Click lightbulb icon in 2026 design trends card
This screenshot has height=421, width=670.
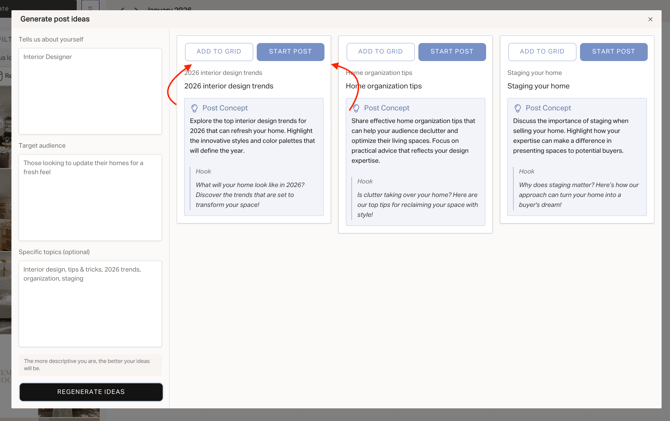[195, 108]
